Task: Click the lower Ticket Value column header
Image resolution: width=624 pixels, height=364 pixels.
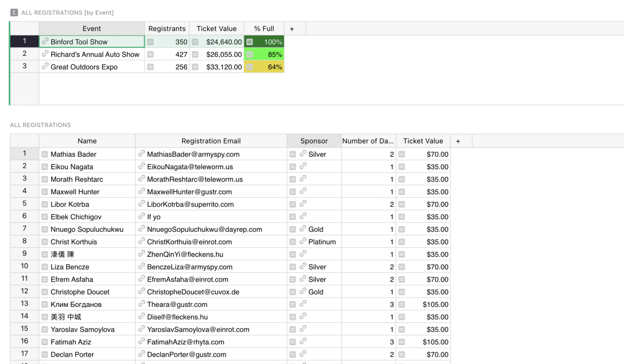Action: [x=423, y=141]
